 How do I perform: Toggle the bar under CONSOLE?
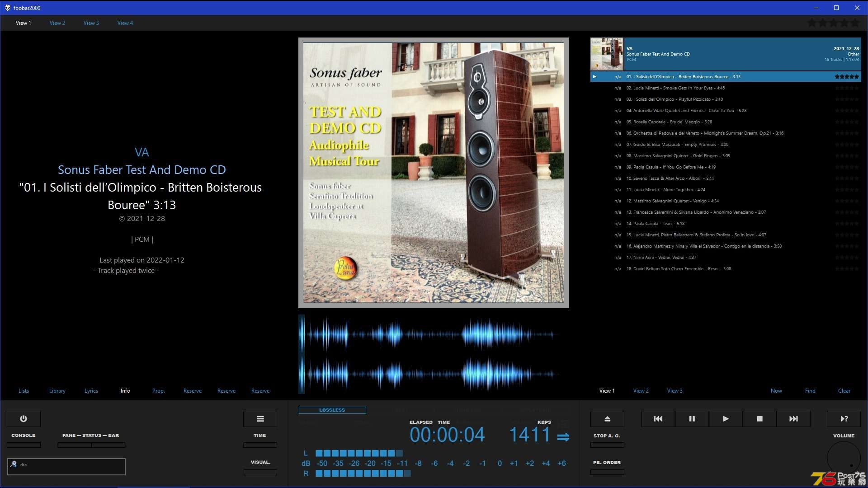(x=24, y=445)
